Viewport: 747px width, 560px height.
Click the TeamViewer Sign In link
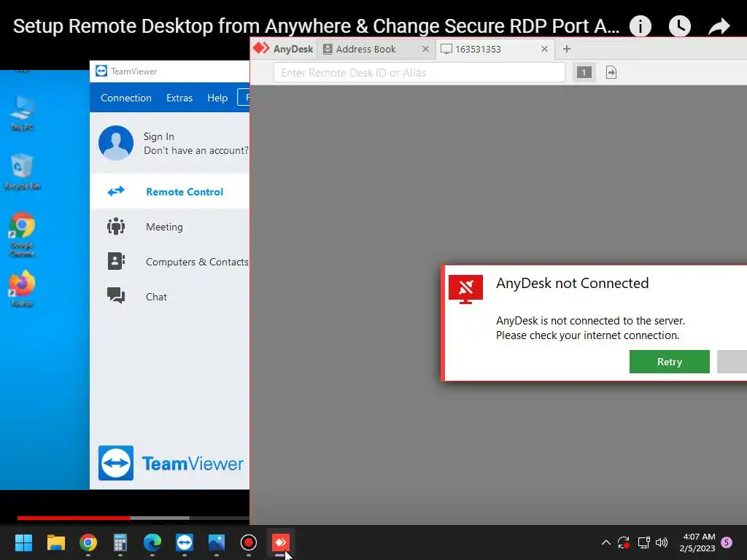[158, 136]
